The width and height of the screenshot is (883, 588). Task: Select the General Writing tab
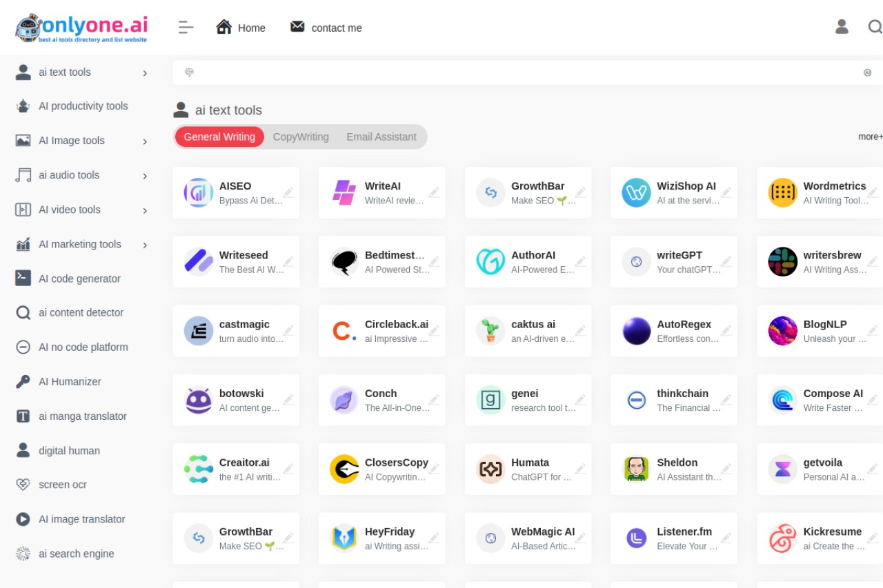219,136
